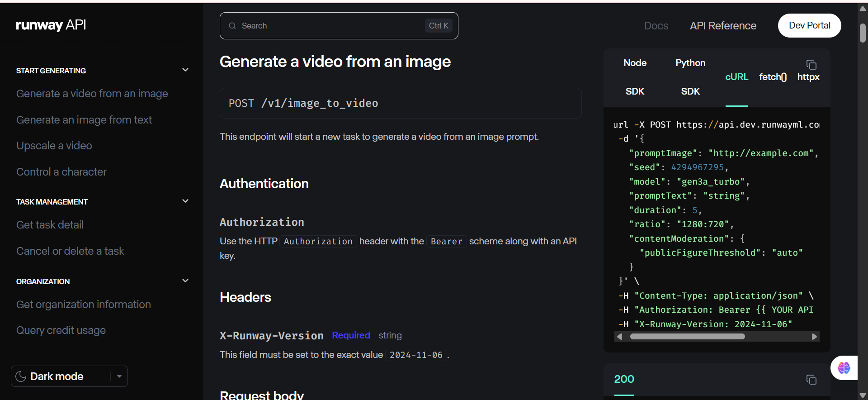Open Control a character page

click(x=61, y=172)
